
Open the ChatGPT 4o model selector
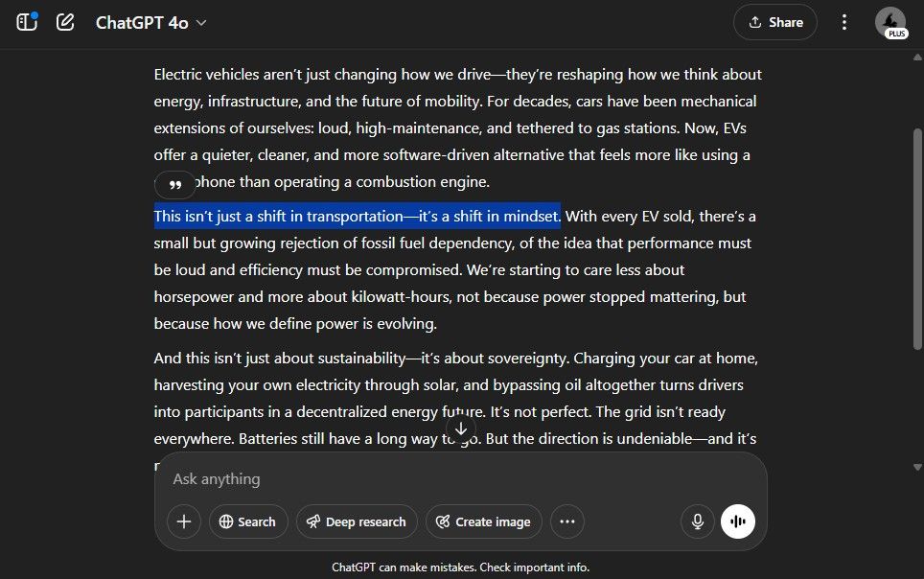click(x=150, y=22)
